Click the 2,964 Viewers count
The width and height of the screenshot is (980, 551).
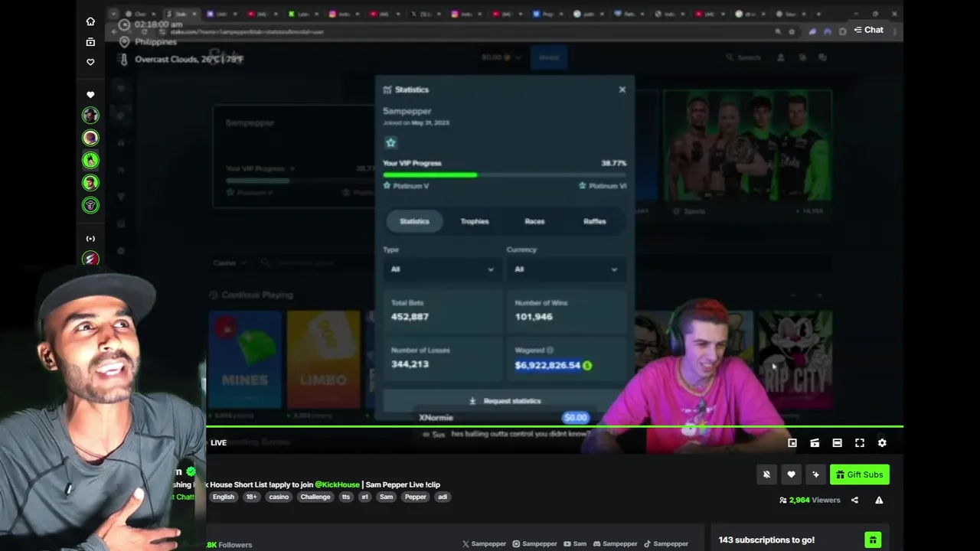click(810, 500)
